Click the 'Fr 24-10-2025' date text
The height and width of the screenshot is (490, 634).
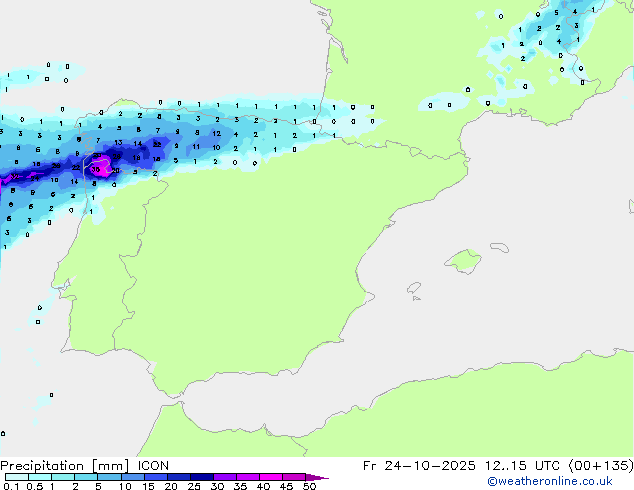pyautogui.click(x=419, y=466)
